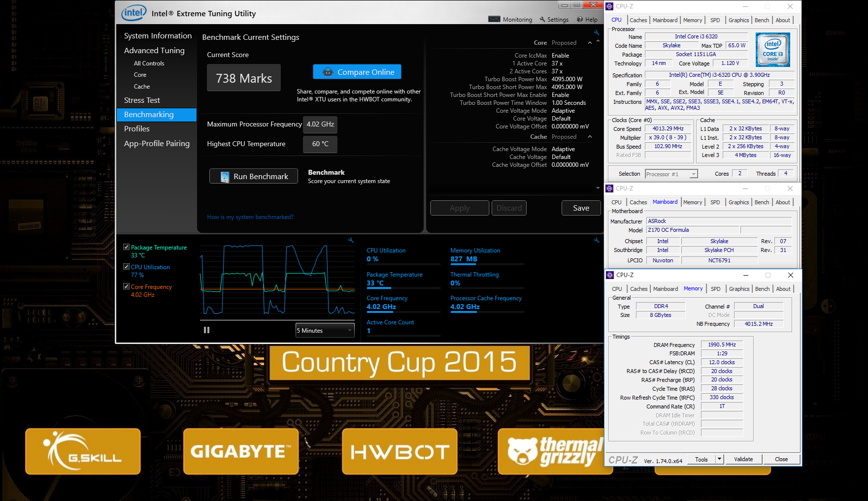Screen dimensions: 868x501
Task: Click wrench icon above monitoring statistics
Action: click(596, 240)
